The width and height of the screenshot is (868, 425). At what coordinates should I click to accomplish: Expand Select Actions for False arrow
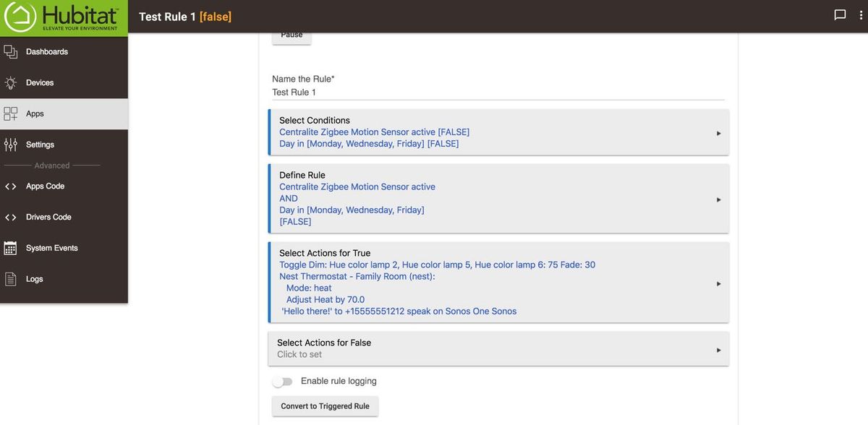[x=718, y=350]
